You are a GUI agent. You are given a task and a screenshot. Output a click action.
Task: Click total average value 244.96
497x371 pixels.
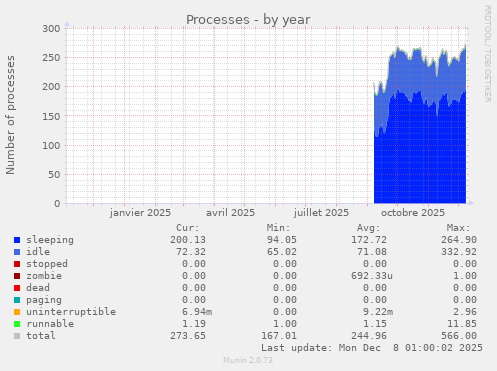(369, 336)
